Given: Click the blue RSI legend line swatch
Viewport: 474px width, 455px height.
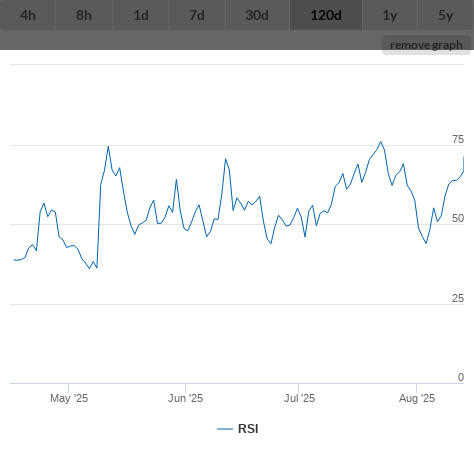Looking at the screenshot, I should tap(225, 429).
